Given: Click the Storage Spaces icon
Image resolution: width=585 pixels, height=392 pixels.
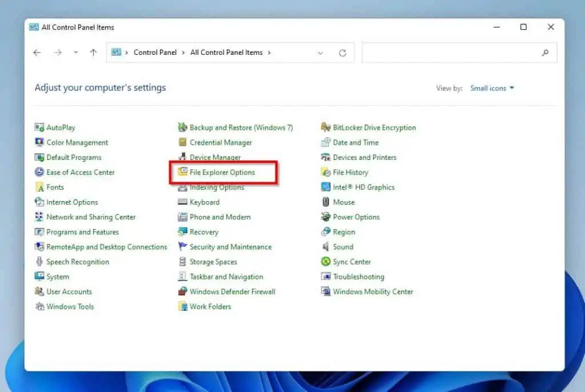Looking at the screenshot, I should (182, 262).
